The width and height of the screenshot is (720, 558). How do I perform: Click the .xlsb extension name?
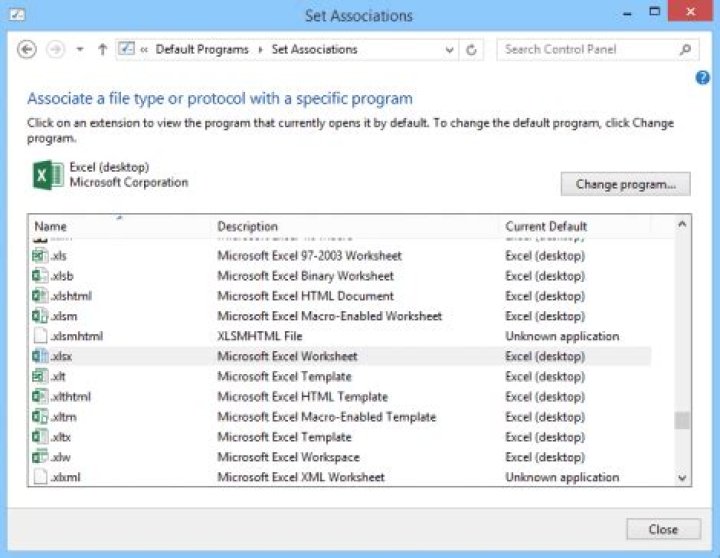(x=62, y=276)
